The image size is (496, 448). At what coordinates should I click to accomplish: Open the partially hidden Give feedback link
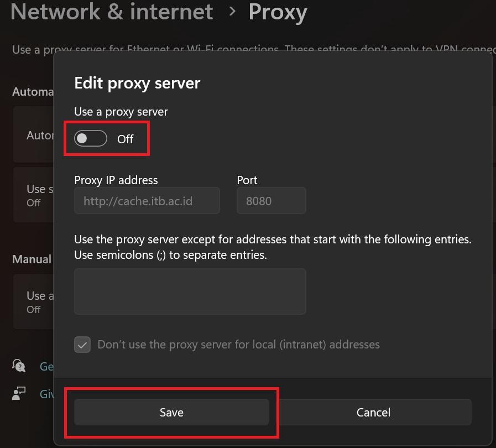46,394
